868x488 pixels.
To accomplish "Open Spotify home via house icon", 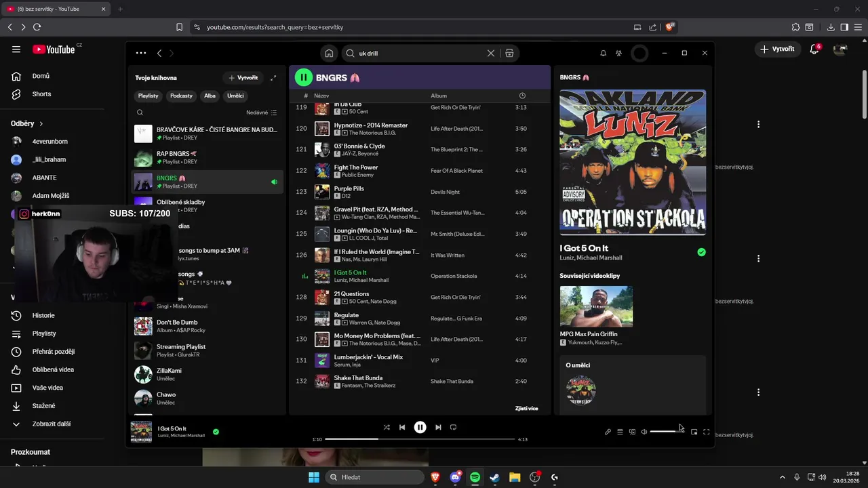I will click(x=329, y=53).
